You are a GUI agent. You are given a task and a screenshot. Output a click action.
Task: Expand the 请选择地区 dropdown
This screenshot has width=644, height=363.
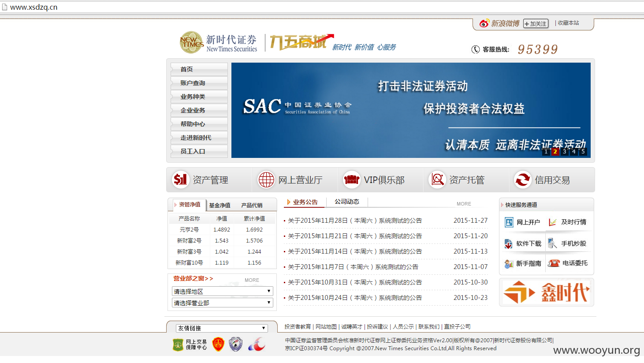point(223,291)
